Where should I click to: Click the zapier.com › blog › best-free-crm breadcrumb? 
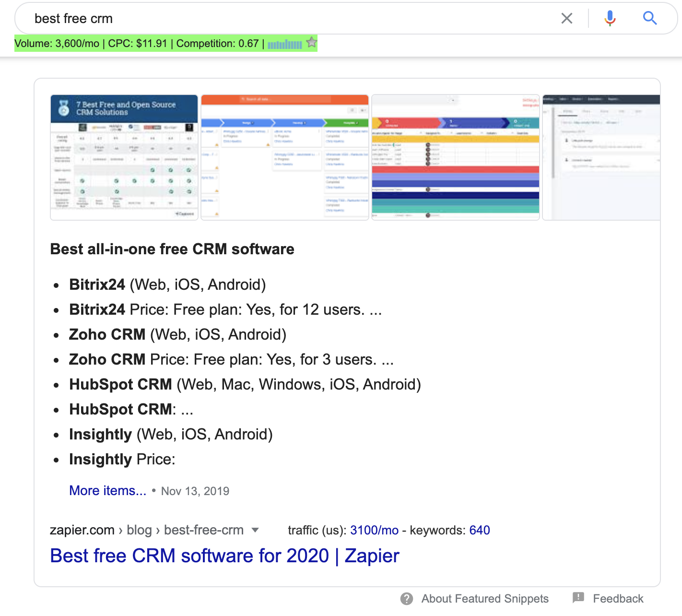[147, 530]
